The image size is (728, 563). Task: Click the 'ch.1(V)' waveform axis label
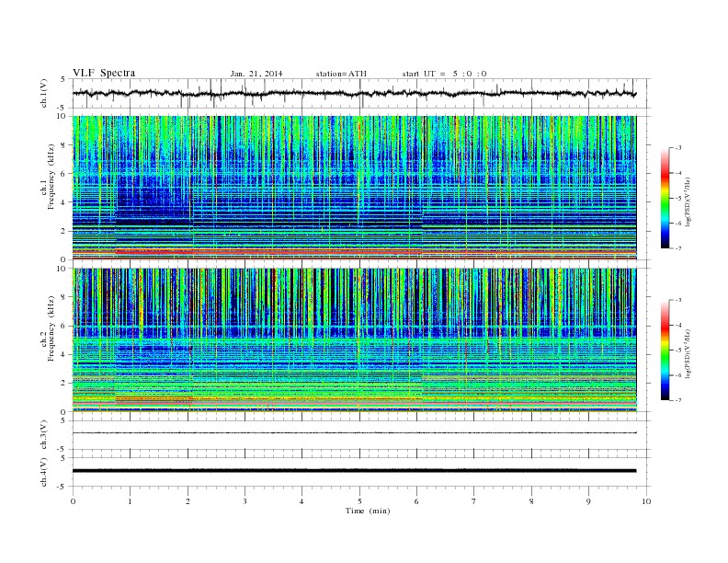click(44, 93)
